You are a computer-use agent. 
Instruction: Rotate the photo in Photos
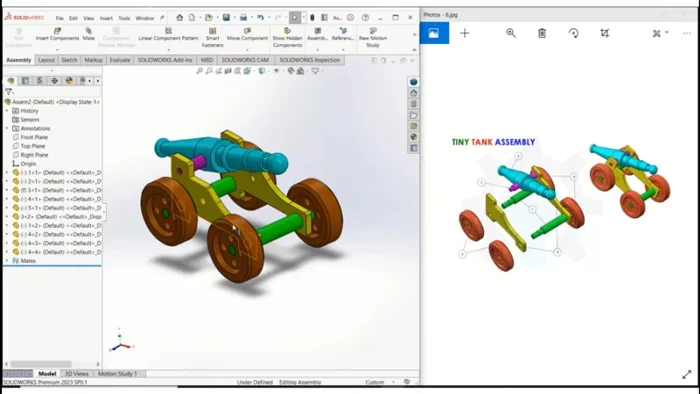tap(574, 33)
